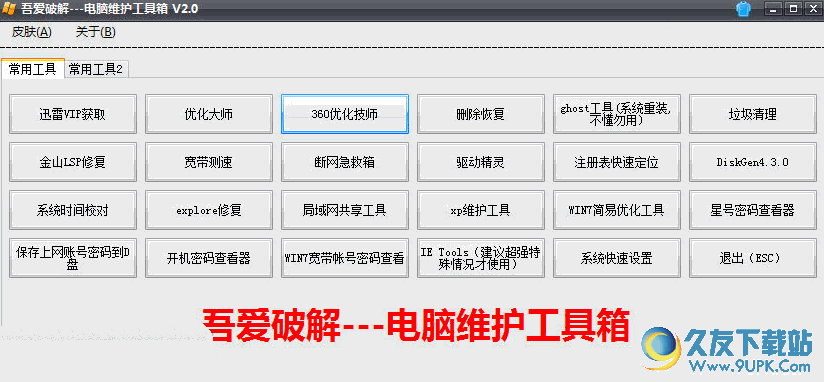824x382 pixels.
Task: Open the 关于(B) menu
Action: [96, 32]
